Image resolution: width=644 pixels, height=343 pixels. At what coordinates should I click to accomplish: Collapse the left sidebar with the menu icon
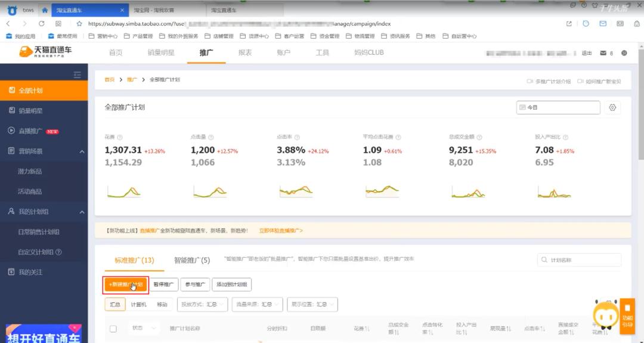[77, 75]
